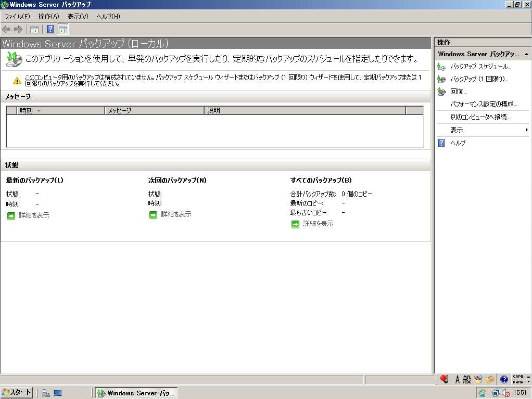
Task: Expand the 表示 submenu arrow in Actions pane
Action: click(x=526, y=130)
